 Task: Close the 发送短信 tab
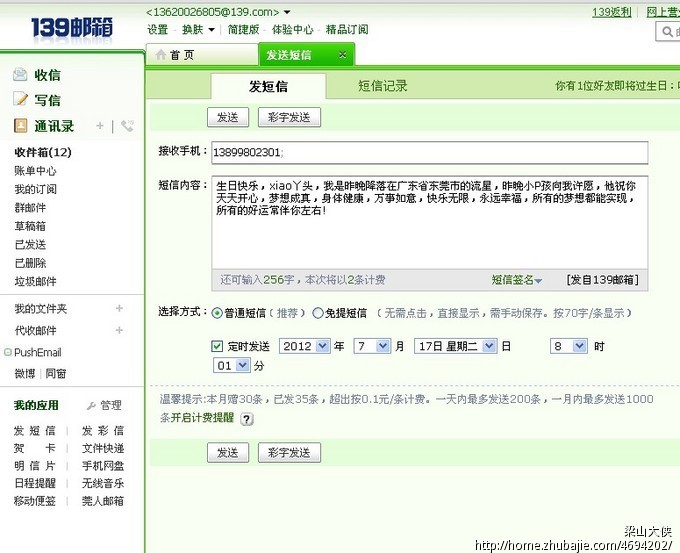pyautogui.click(x=343, y=55)
